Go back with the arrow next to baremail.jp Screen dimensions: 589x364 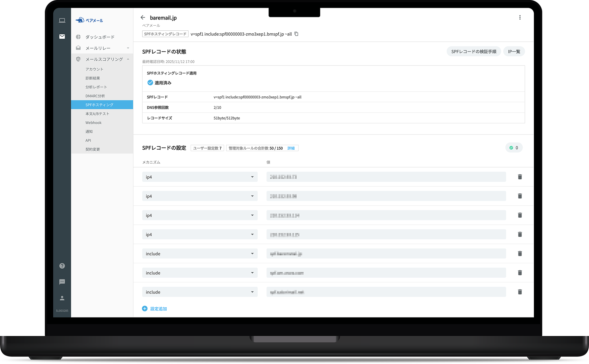point(143,18)
